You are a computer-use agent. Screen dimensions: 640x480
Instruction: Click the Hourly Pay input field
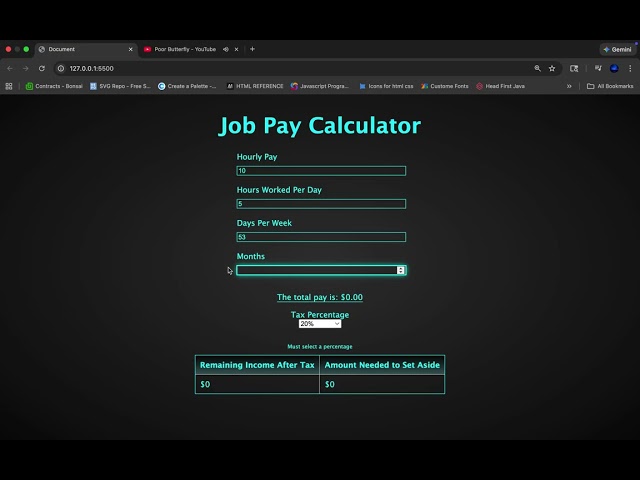click(321, 171)
